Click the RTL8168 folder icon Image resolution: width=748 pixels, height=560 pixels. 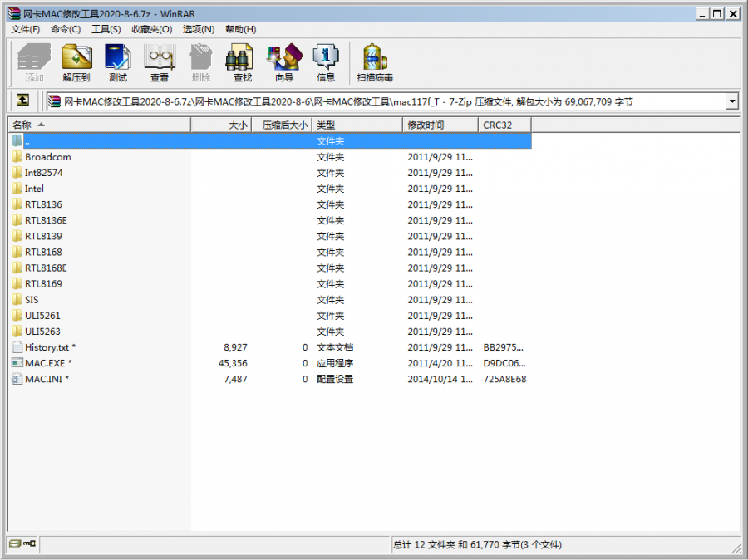[17, 252]
